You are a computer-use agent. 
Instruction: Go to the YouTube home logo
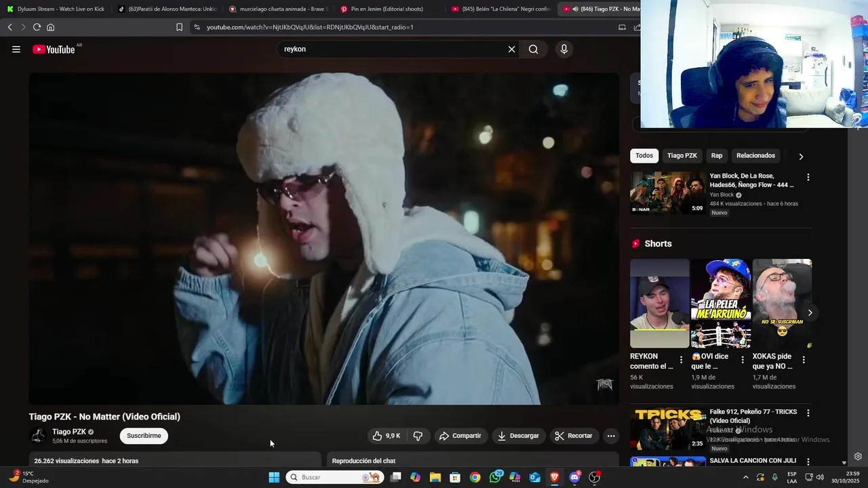[54, 49]
